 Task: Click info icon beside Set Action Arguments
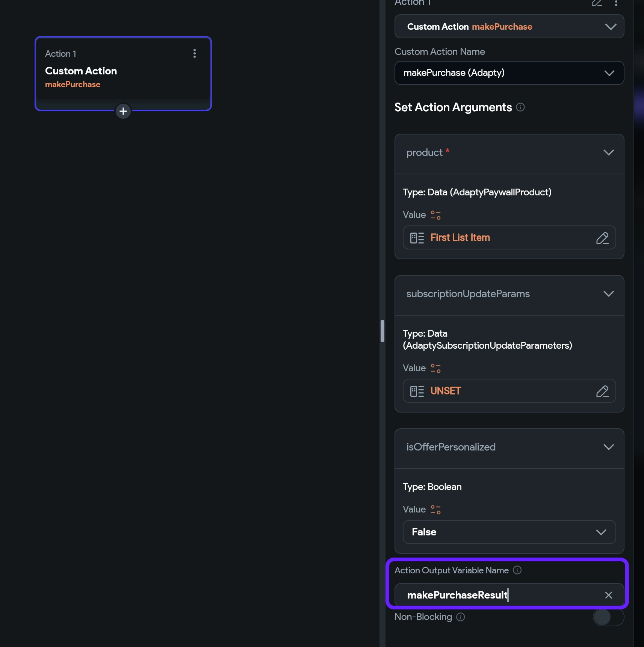(520, 107)
